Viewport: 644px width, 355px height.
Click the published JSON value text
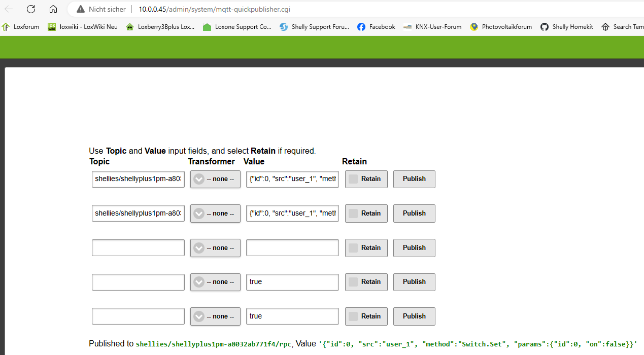click(478, 344)
